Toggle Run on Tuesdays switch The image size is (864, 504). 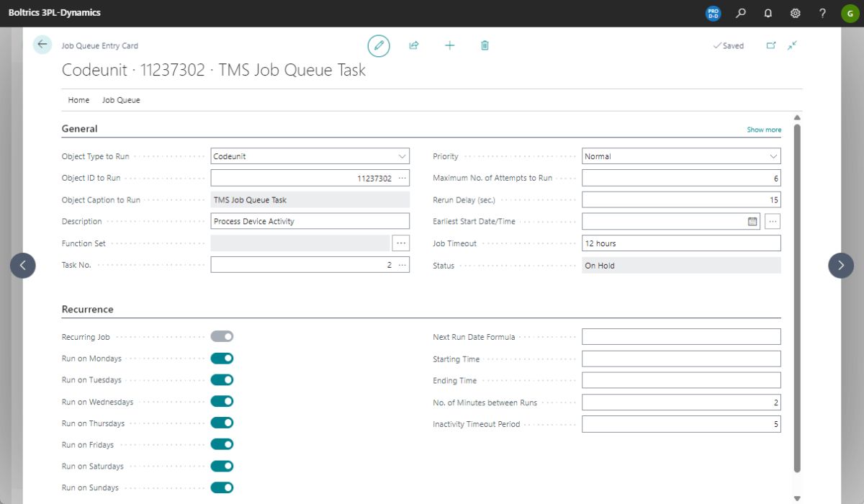point(222,379)
